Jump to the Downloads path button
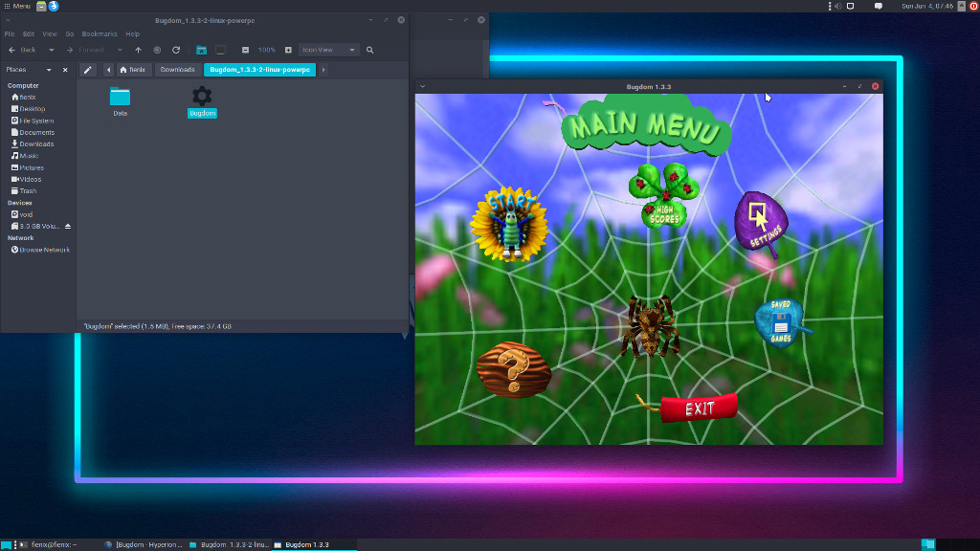Image resolution: width=980 pixels, height=551 pixels. 177,70
